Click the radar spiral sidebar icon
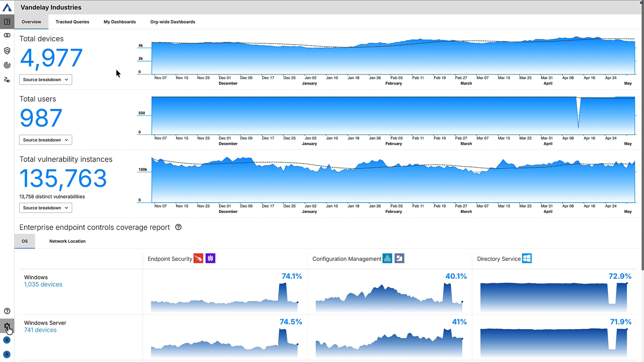The height and width of the screenshot is (362, 644). [7, 65]
